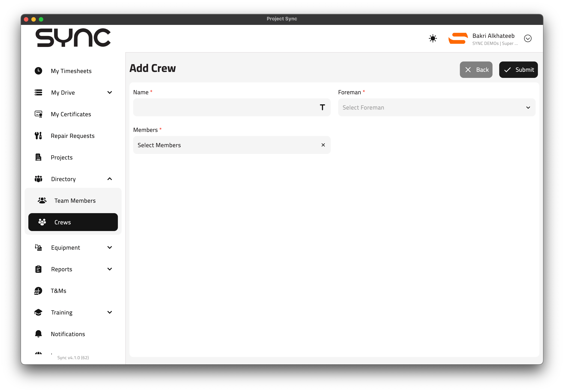Clear the Members selection with the X
The image size is (564, 392).
click(323, 145)
